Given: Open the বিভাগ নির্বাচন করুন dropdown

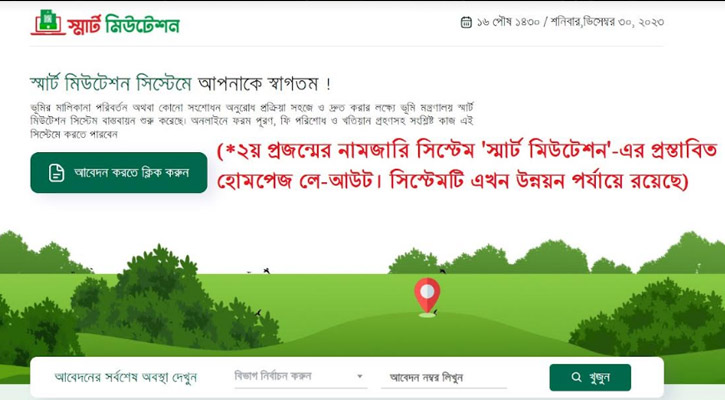Looking at the screenshot, I should [x=301, y=376].
